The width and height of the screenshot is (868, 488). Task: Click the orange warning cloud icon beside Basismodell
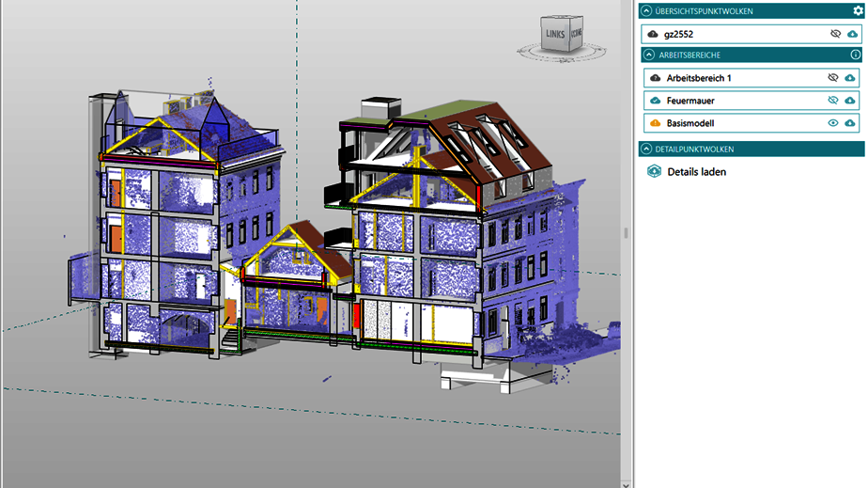[x=654, y=123]
